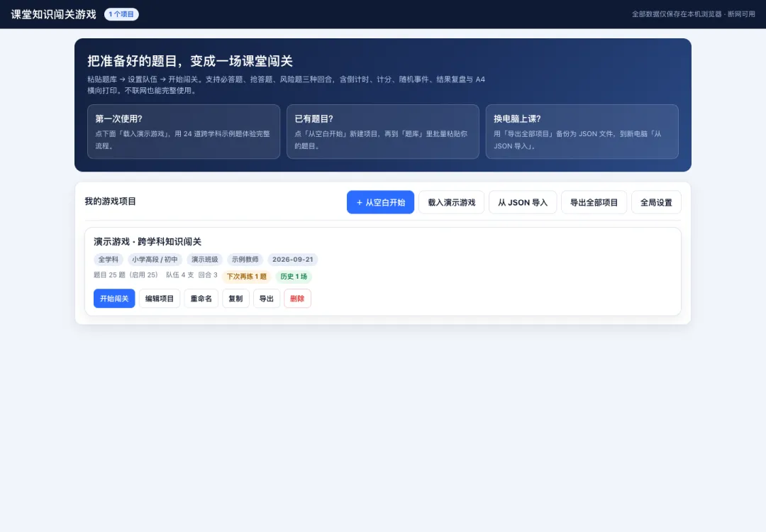Select the 第一次使用? tip card
766x532 pixels.
[x=184, y=131]
